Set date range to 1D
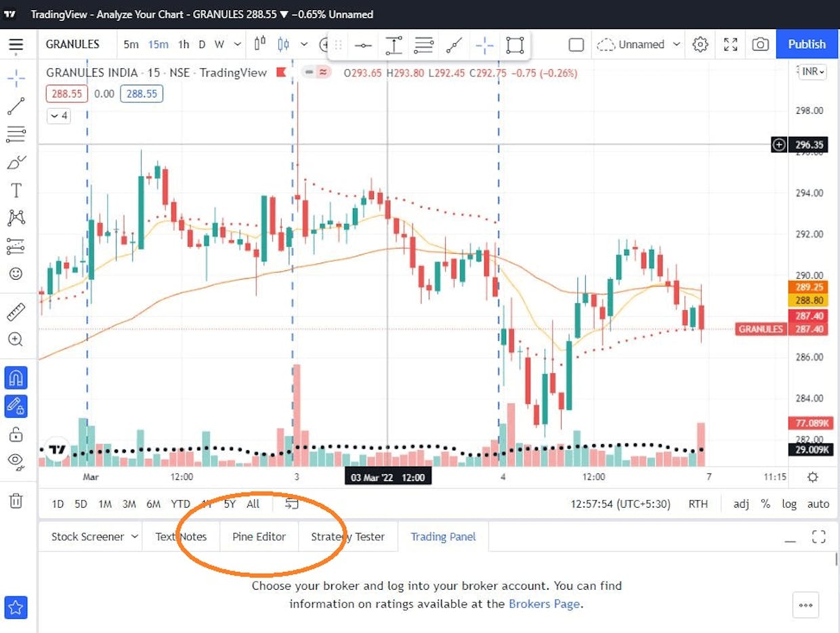 [58, 504]
